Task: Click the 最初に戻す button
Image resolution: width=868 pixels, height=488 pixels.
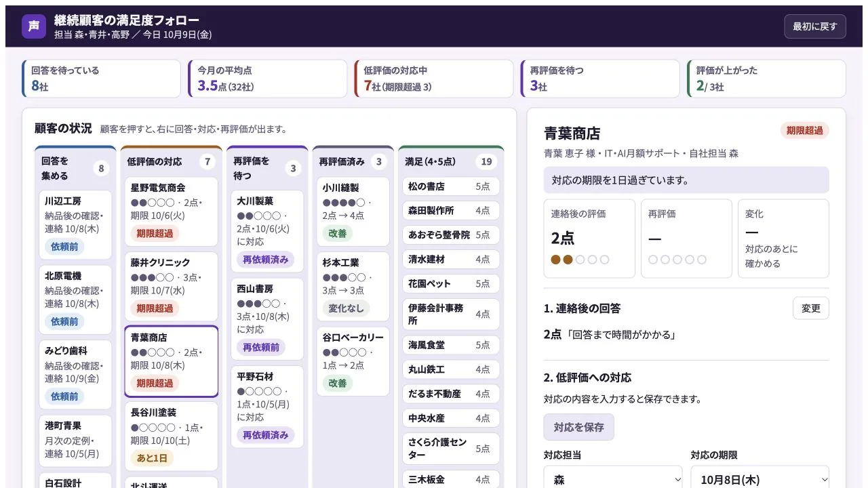Action: pos(815,26)
